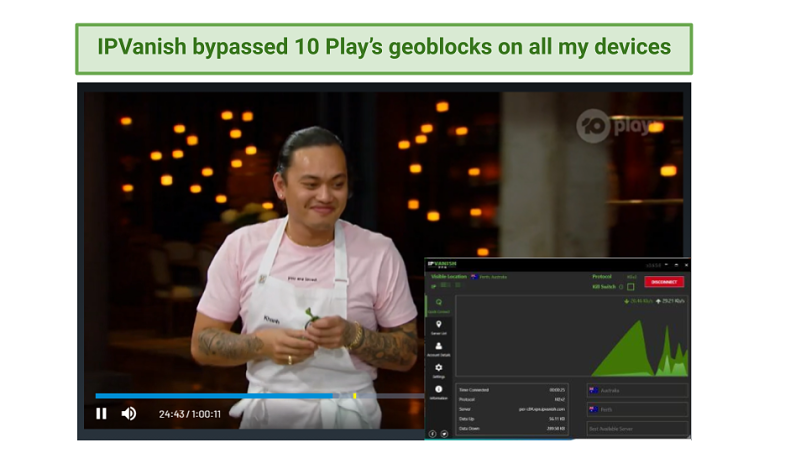Click the Twitter icon in IPVanish
The image size is (806, 453).
pos(445,433)
